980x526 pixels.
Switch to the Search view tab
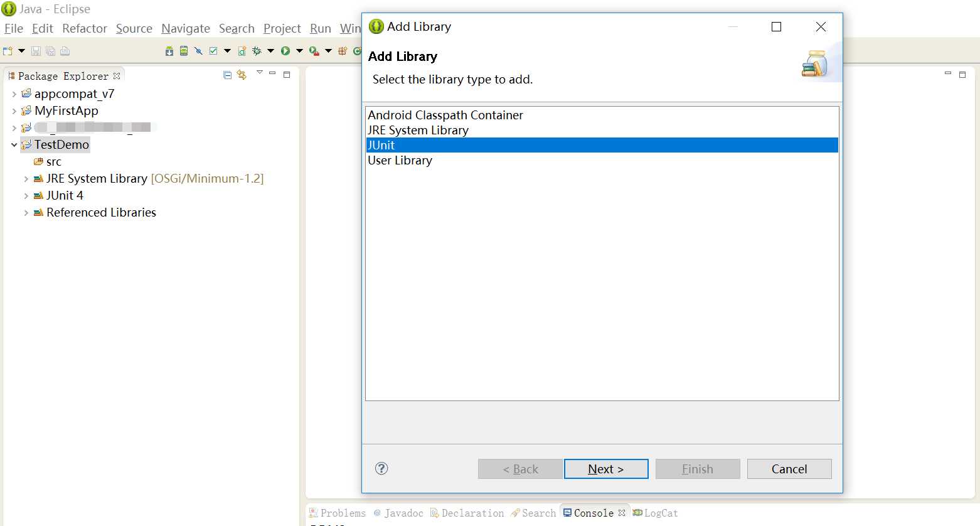pos(533,513)
